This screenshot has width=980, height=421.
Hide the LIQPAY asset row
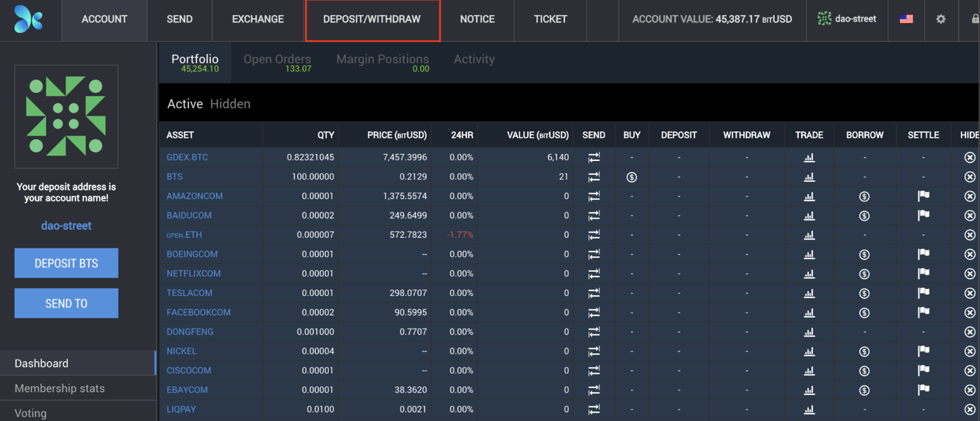970,409
